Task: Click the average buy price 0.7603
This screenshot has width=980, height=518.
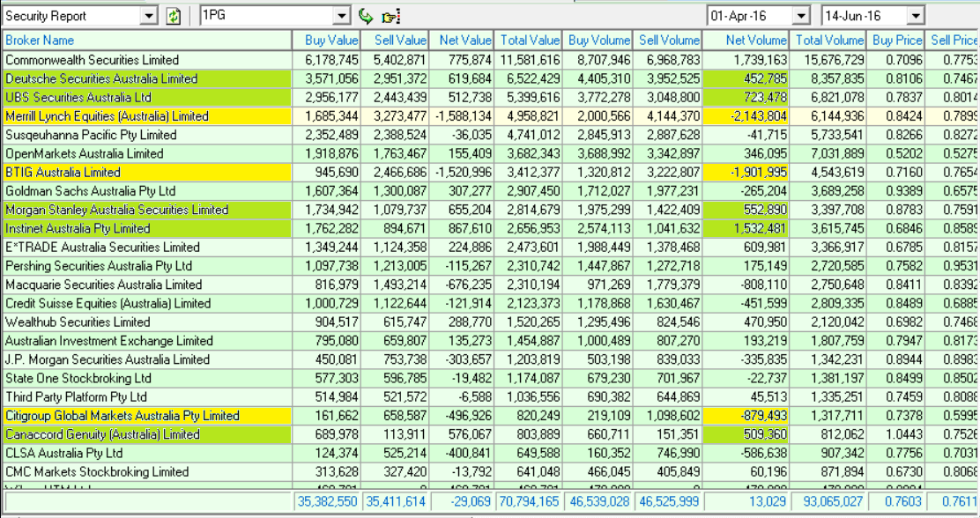Action: 895,501
